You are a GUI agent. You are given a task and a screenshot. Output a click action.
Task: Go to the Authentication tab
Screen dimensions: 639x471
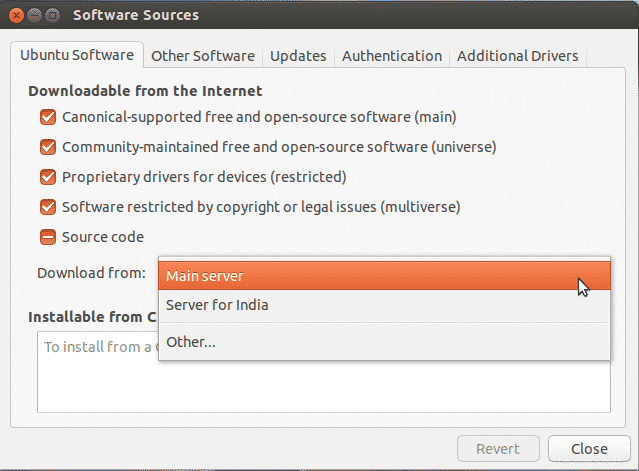click(392, 56)
